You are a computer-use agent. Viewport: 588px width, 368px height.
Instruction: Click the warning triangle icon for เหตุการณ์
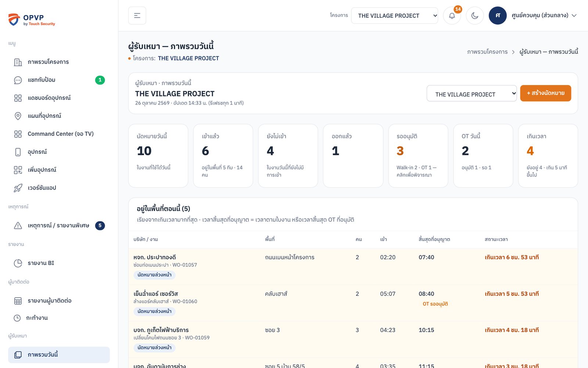(18, 226)
